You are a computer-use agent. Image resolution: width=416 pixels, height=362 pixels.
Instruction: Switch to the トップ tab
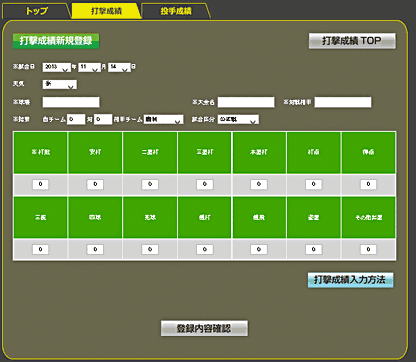[x=36, y=11]
